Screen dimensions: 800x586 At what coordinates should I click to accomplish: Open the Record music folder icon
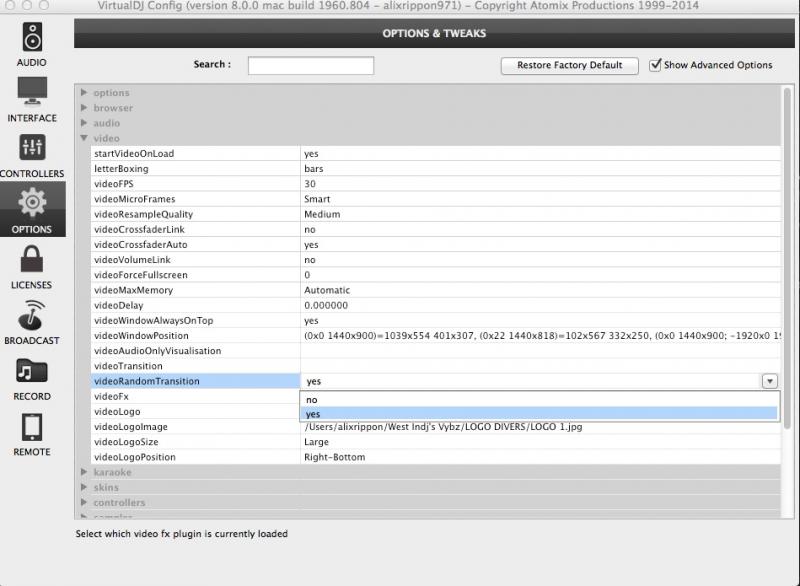(x=32, y=372)
